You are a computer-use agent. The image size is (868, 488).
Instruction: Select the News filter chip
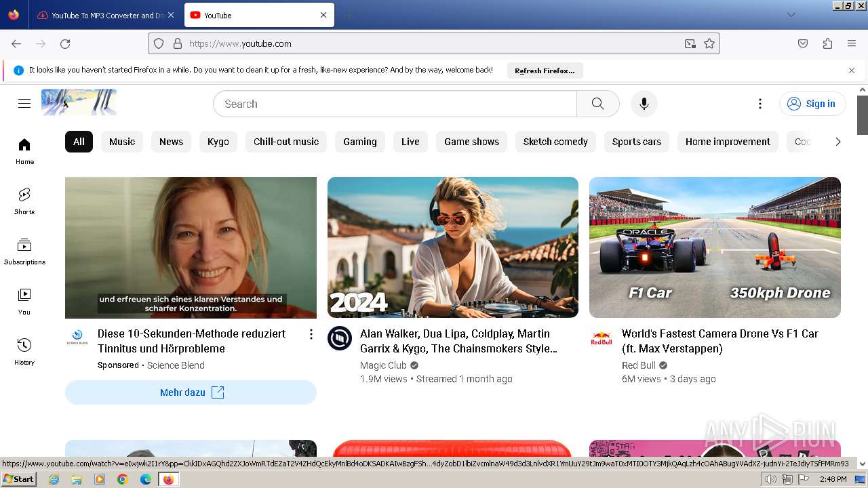[171, 142]
